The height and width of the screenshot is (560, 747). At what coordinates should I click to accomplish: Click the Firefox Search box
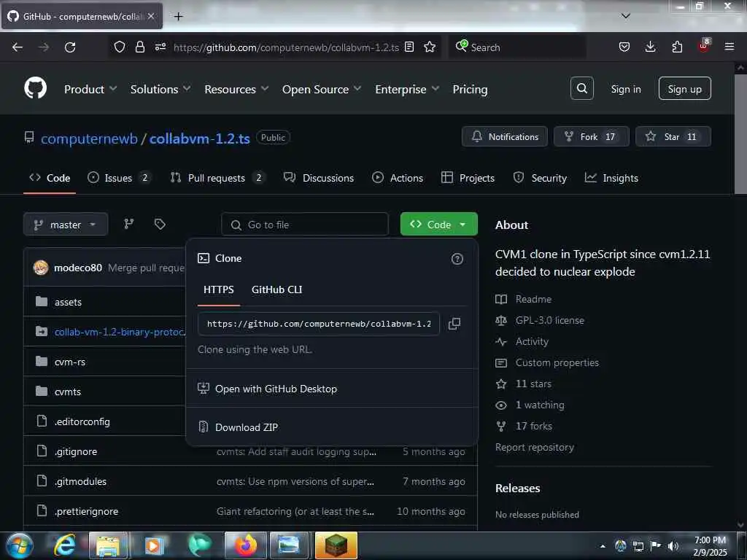517,47
